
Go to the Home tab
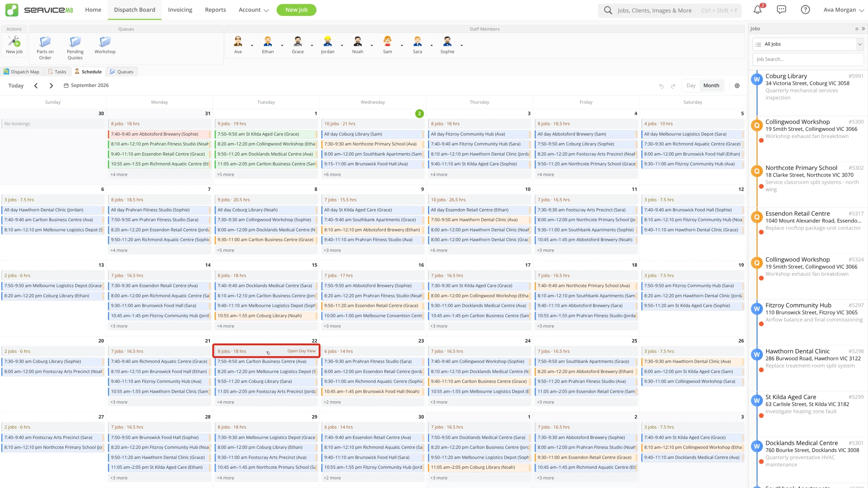93,10
